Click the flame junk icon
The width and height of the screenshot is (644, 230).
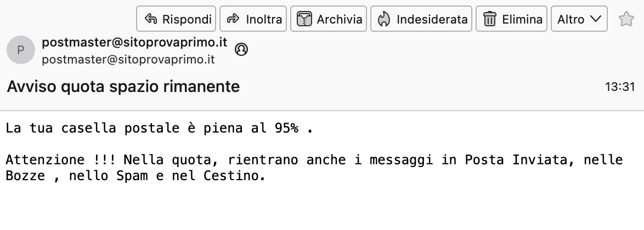coord(384,20)
